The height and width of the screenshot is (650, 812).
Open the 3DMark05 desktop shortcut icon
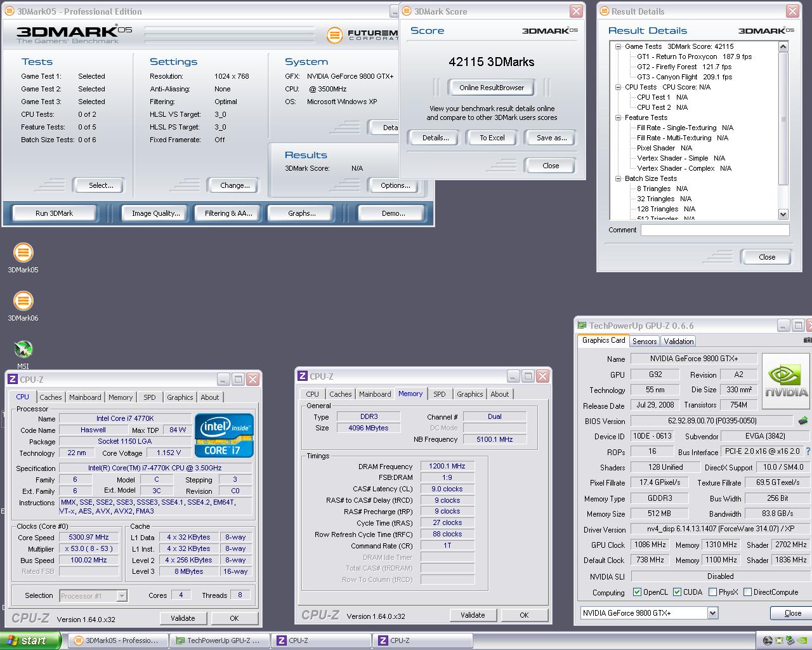[23, 253]
